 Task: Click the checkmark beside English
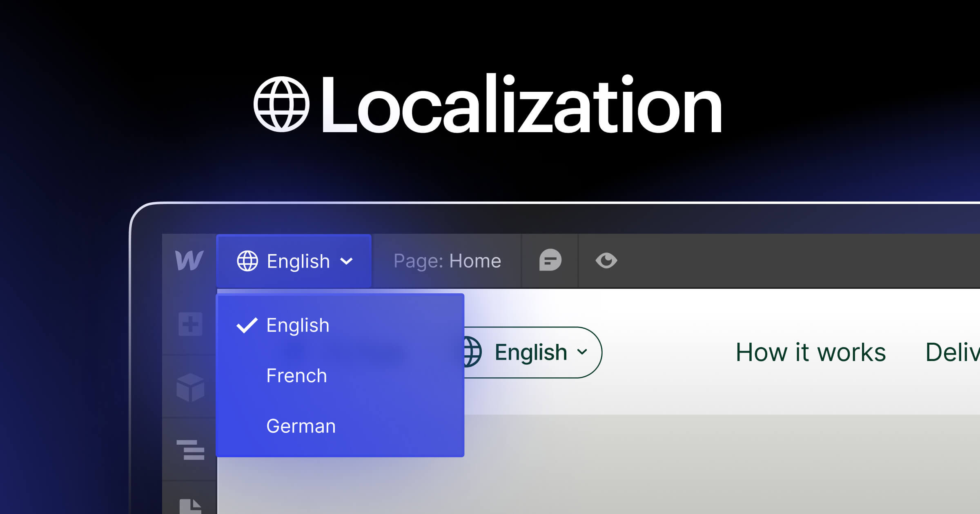point(247,326)
